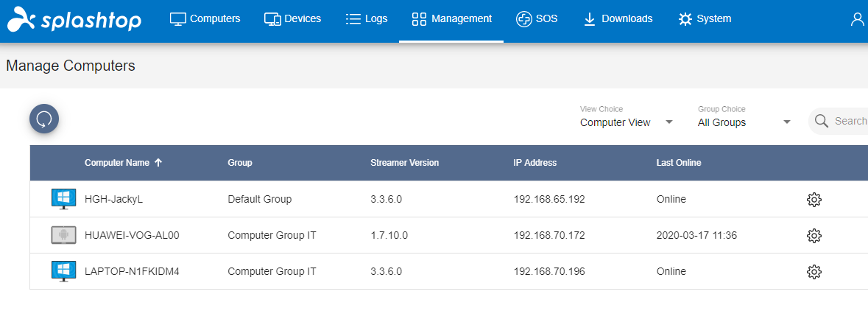The image size is (868, 311).
Task: Click the Android device icon for HUAWEI-VOG-AL00
Action: (63, 235)
